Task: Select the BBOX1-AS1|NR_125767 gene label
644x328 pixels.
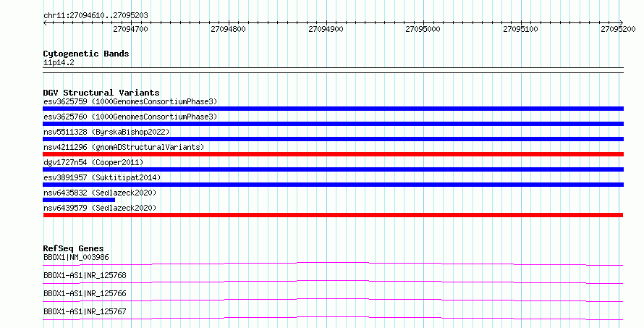Action: (85, 311)
